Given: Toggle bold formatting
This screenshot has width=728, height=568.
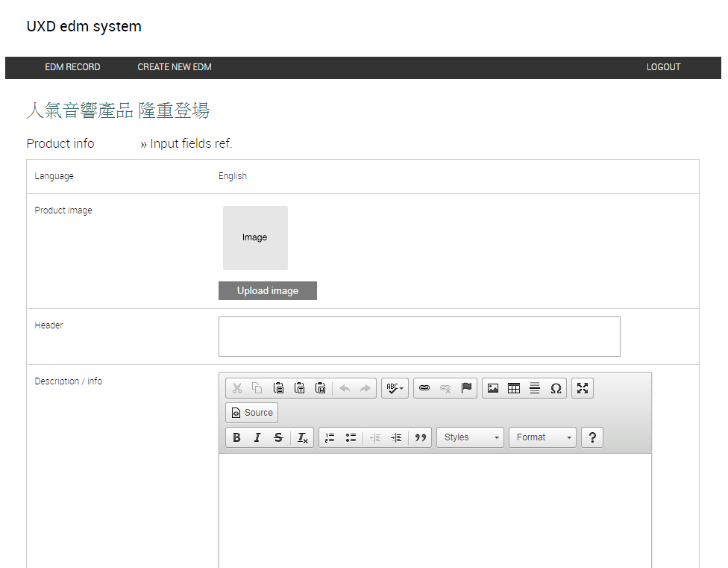Looking at the screenshot, I should 236,437.
